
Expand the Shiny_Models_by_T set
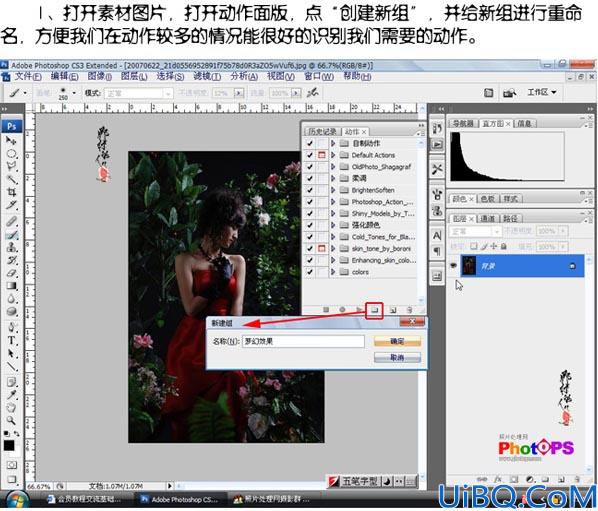(333, 214)
